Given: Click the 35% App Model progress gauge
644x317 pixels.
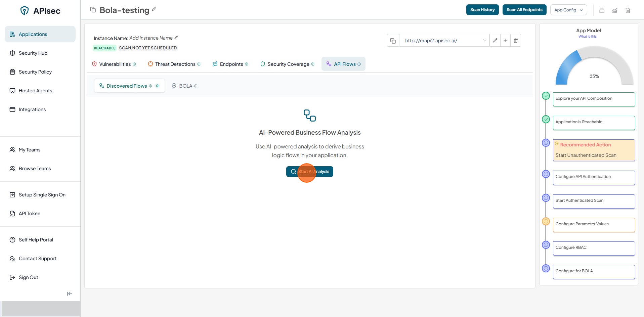Looking at the screenshot, I should [594, 67].
